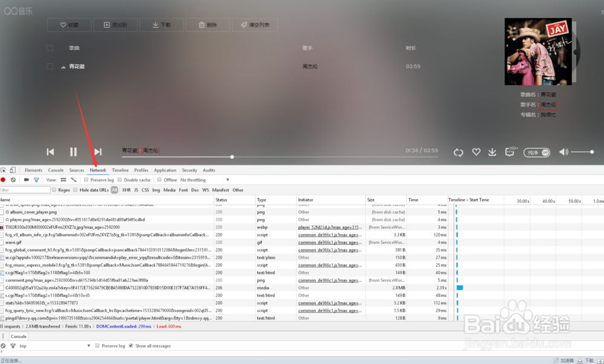
Task: Open the album name link 我很忙
Action: pos(548,115)
